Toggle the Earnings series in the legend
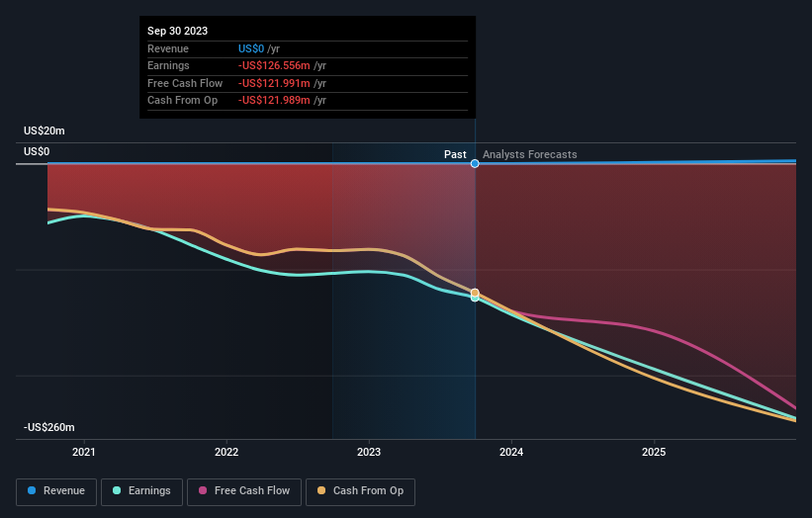This screenshot has height=518, width=812. pos(141,491)
